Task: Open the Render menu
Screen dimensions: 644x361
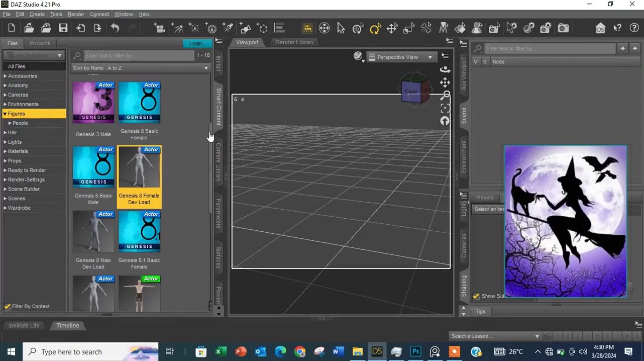Action: coord(76,14)
